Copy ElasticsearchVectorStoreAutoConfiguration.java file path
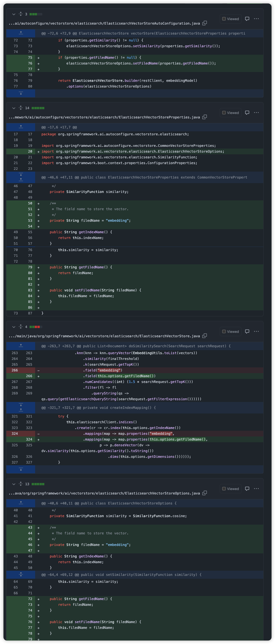Viewport: 275px width, 644px height. click(x=205, y=23)
